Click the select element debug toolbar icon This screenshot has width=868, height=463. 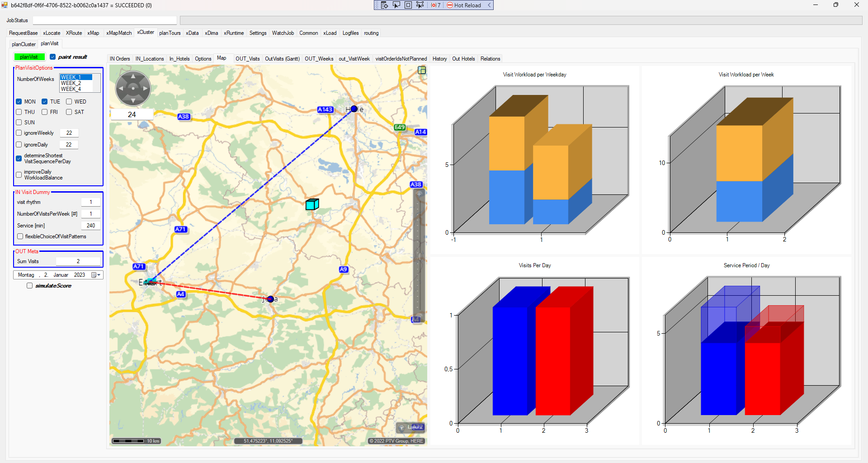[x=396, y=5]
